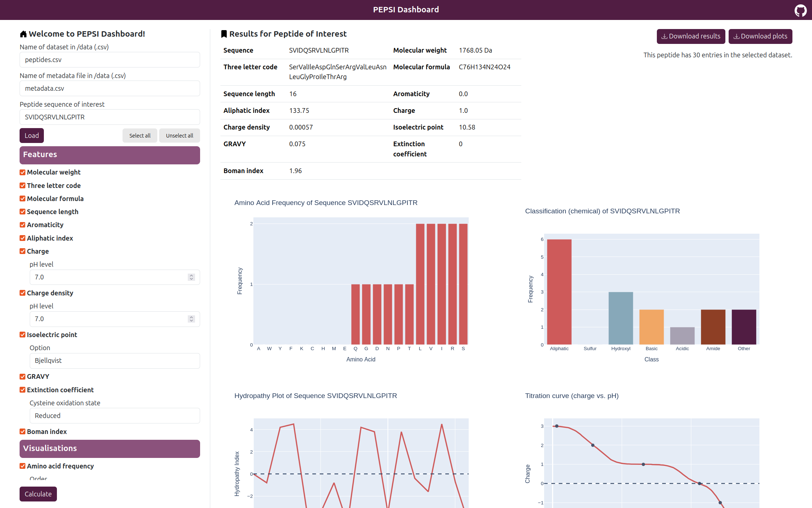Toggle the Boman index checkbox

22,431
